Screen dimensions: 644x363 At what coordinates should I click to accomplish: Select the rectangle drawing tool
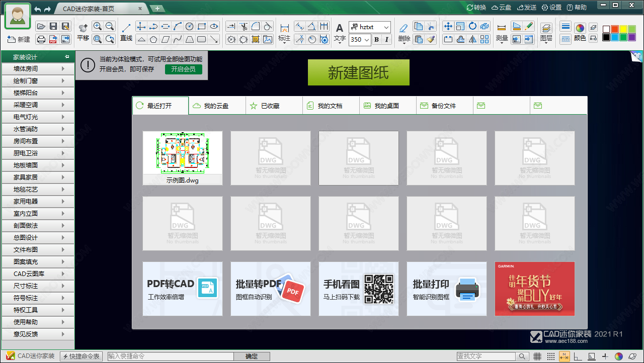(x=202, y=26)
